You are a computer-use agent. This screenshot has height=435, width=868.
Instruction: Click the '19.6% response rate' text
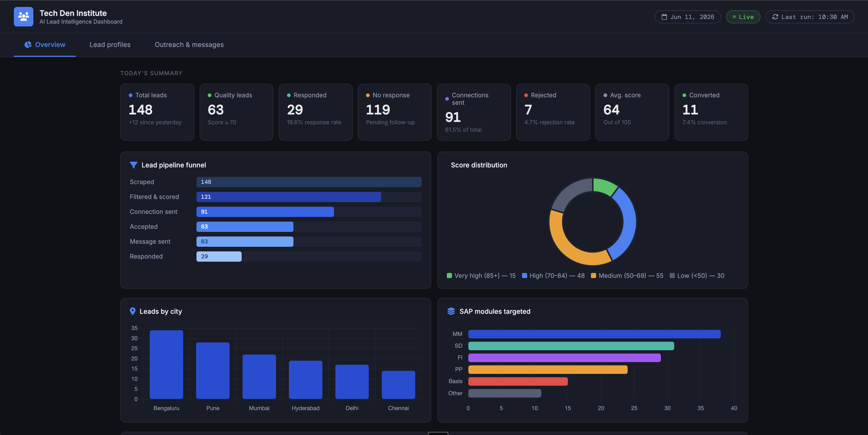(x=314, y=122)
